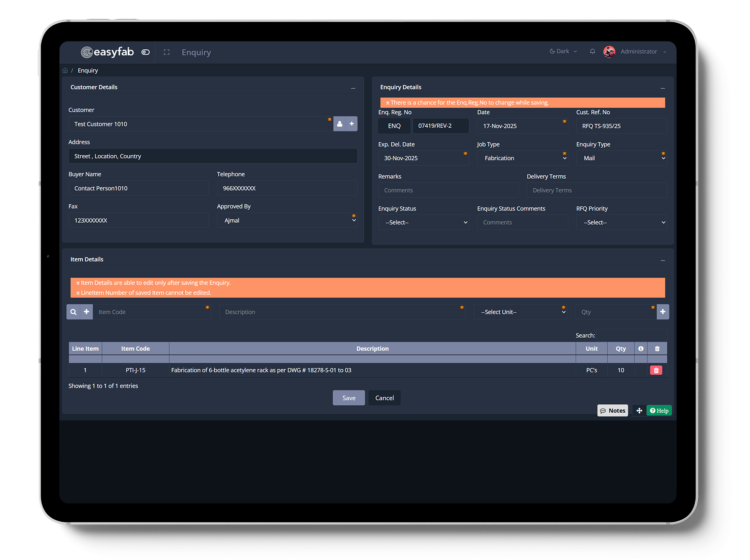The image size is (750, 560).
Task: Open the Select Unit dropdown
Action: (x=520, y=312)
